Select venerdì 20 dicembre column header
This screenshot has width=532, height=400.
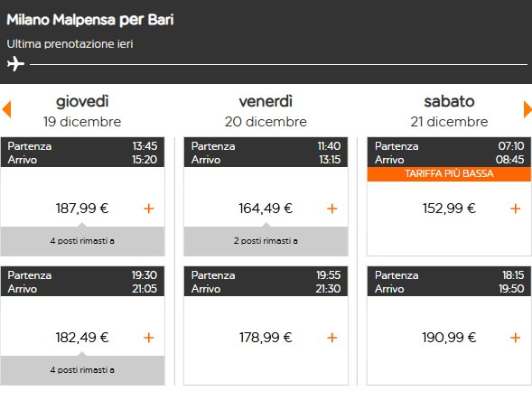click(266, 111)
